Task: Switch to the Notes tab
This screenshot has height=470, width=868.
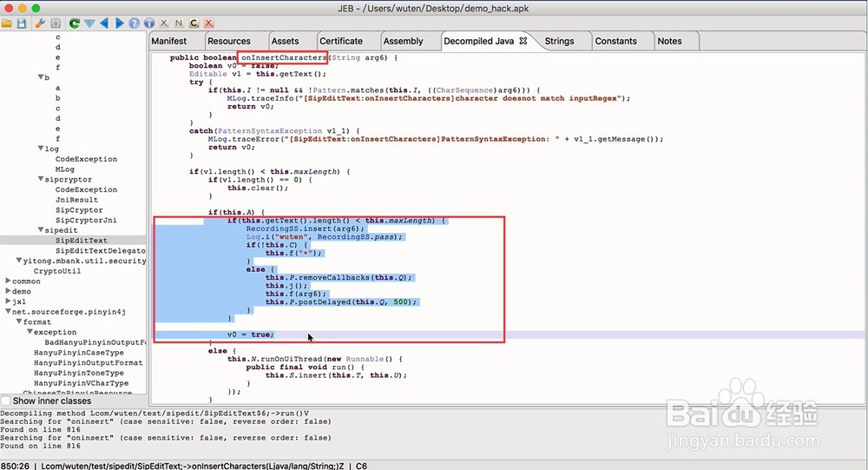Action: coord(669,41)
